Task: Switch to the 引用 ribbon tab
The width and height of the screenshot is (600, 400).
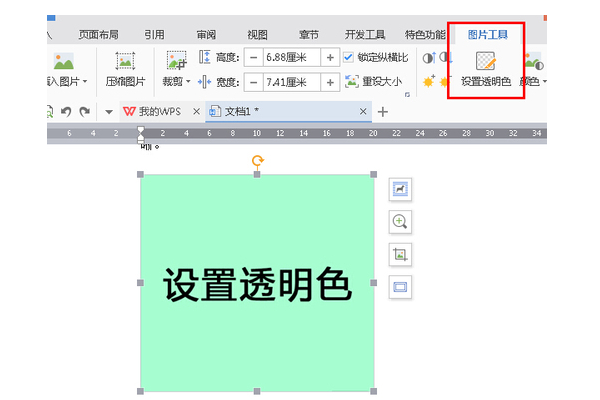Action: pyautogui.click(x=154, y=35)
